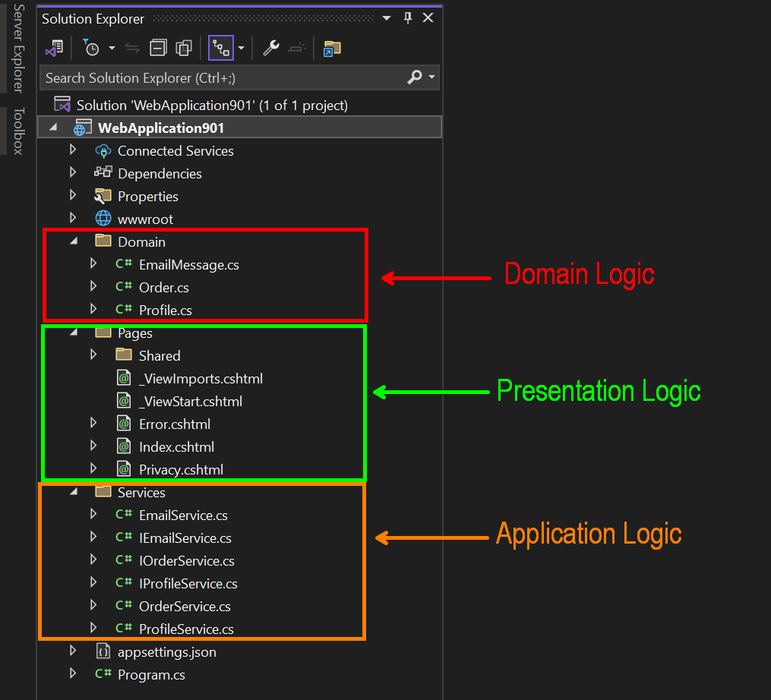Click the Shared folder icon
Screen dimensions: 771x700
(123, 355)
